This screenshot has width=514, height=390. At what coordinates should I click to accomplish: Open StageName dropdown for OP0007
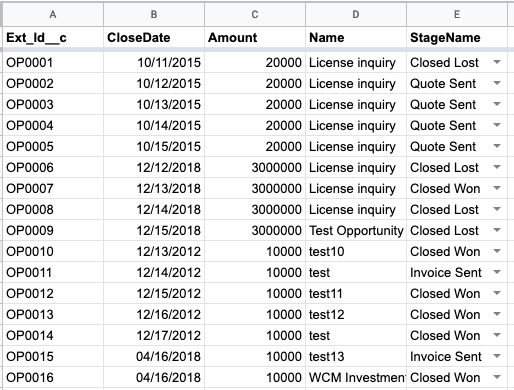pos(497,188)
